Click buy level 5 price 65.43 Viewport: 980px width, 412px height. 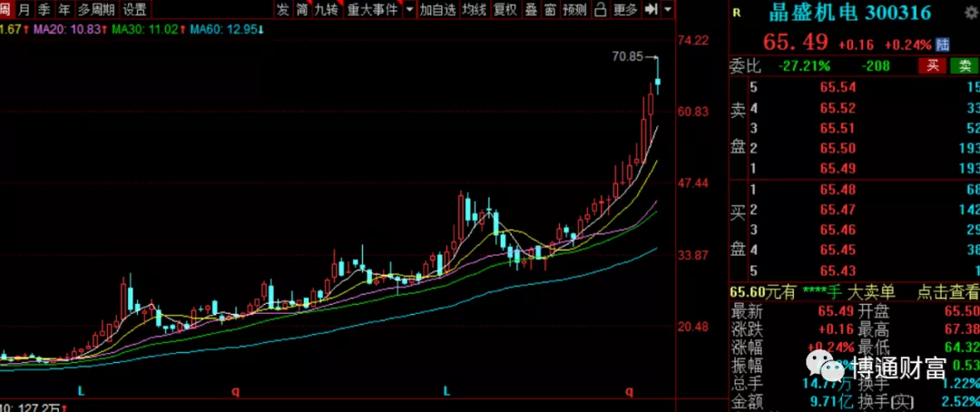[x=838, y=271]
